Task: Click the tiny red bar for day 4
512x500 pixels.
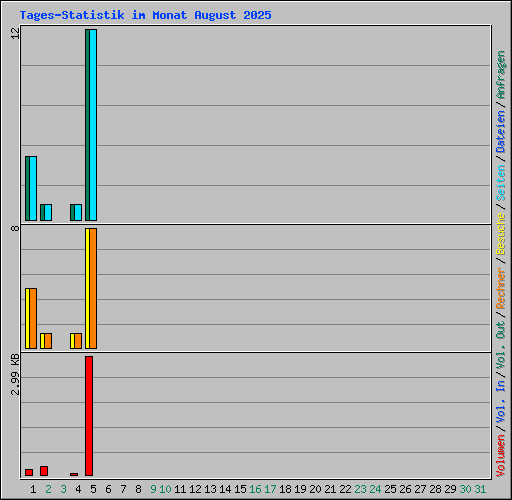Action: (x=74, y=474)
